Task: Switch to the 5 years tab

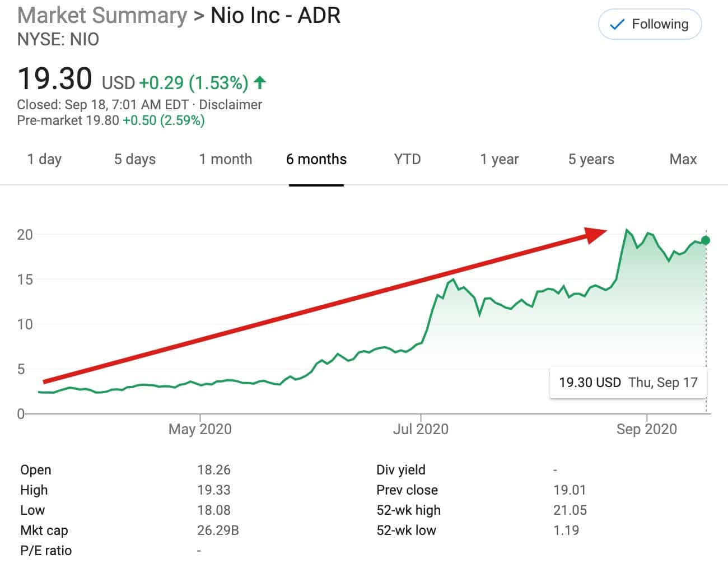Action: coord(591,159)
